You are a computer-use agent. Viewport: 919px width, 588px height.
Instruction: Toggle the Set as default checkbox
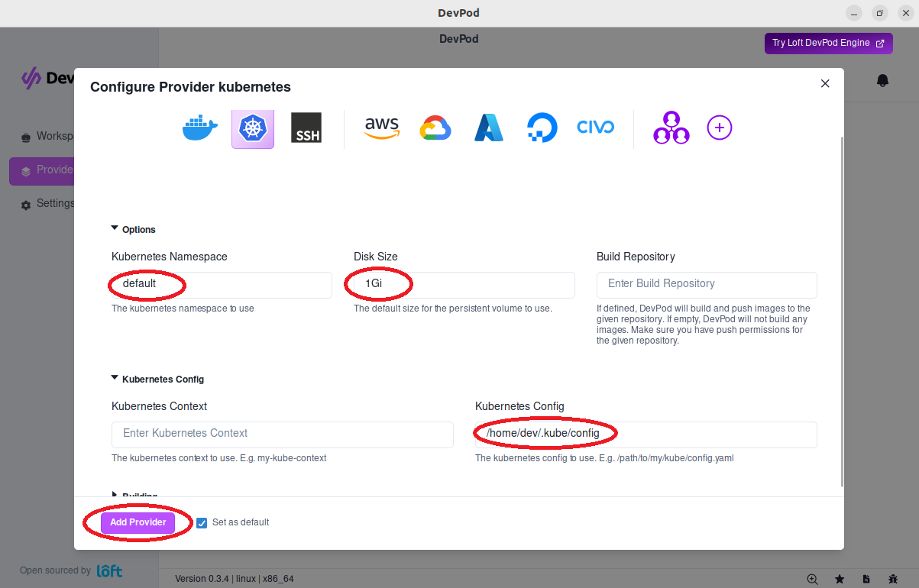[202, 523]
